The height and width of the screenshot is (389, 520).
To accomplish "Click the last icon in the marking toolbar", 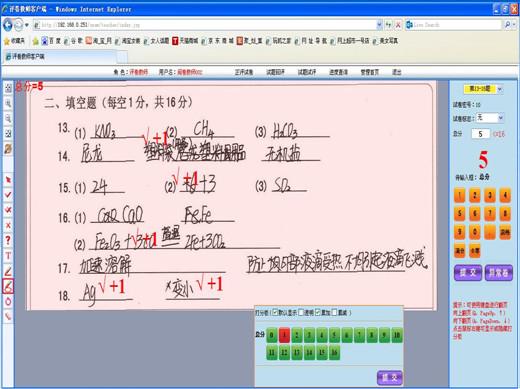I will 8,316.
